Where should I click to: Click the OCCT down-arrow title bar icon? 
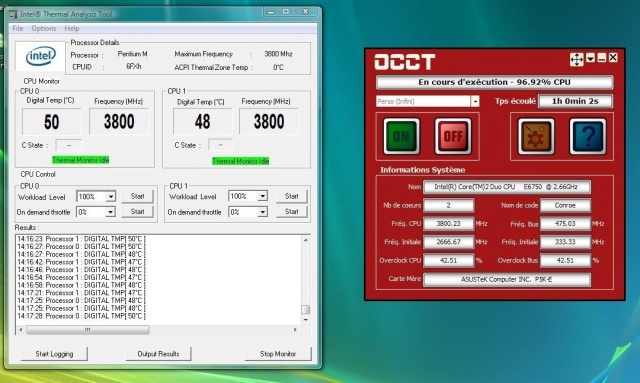pos(590,58)
